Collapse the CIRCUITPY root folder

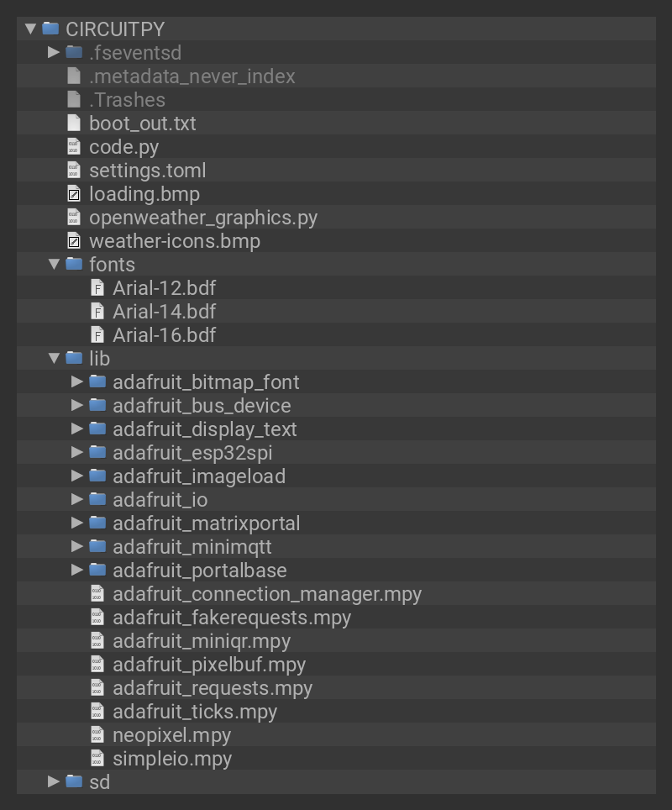point(31,29)
